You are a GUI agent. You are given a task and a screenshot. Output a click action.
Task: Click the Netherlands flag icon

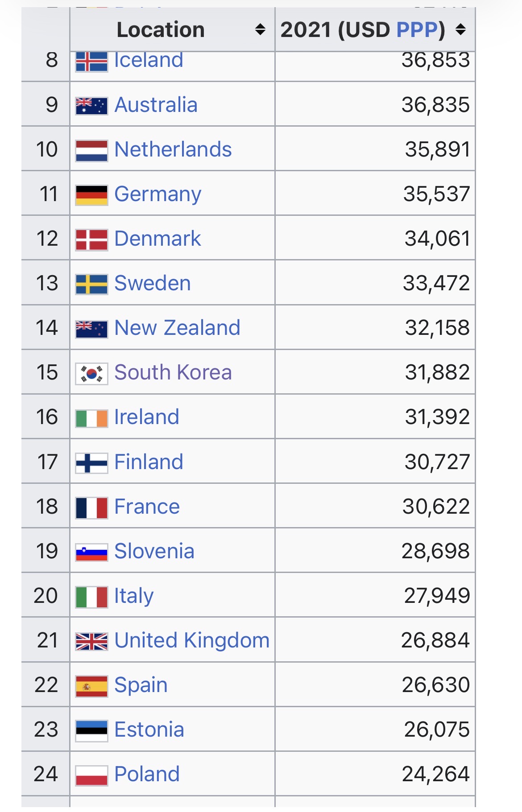click(x=91, y=151)
